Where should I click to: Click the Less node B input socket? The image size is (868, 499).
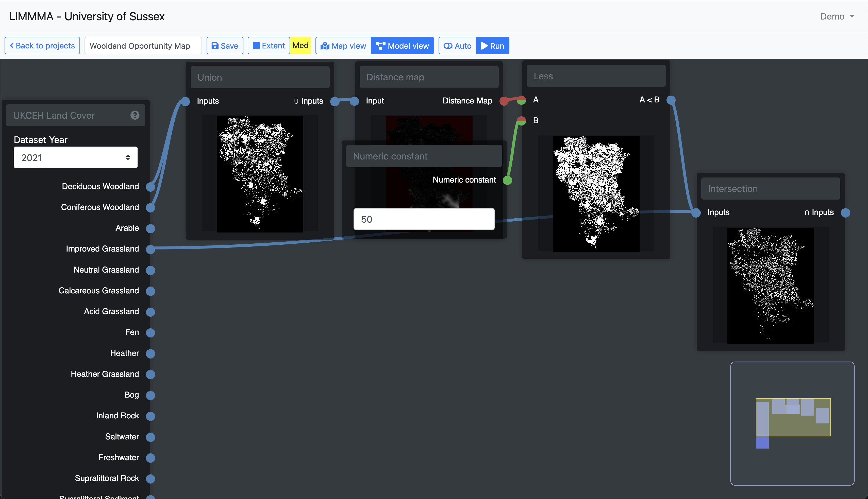pyautogui.click(x=521, y=121)
